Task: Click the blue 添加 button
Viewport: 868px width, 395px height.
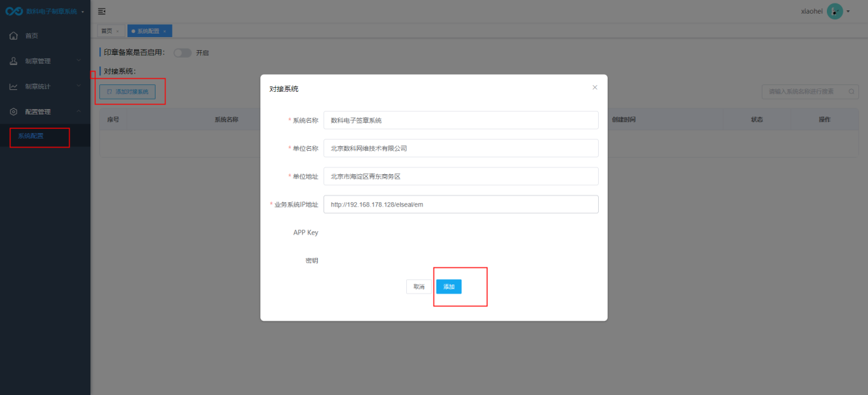Action: point(449,287)
